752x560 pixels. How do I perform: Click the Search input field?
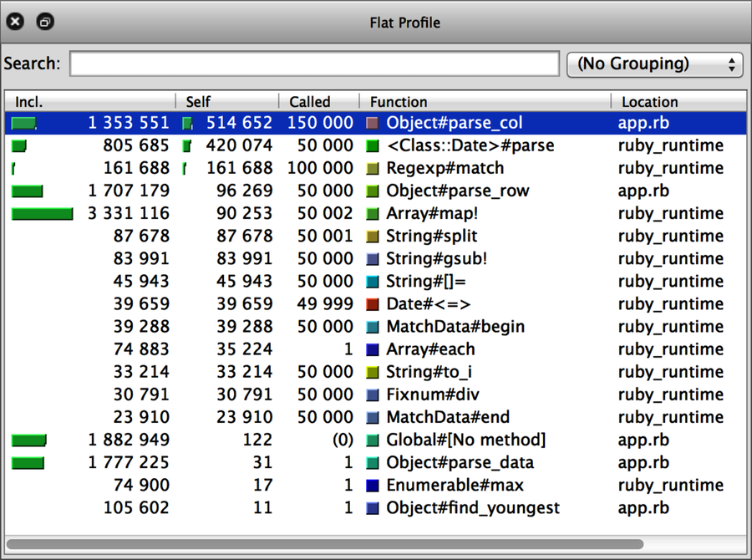pos(314,64)
